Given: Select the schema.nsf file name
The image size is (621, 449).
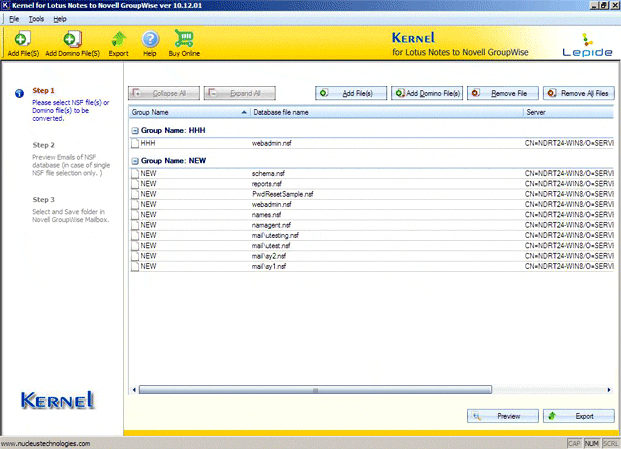Looking at the screenshot, I should click(268, 173).
